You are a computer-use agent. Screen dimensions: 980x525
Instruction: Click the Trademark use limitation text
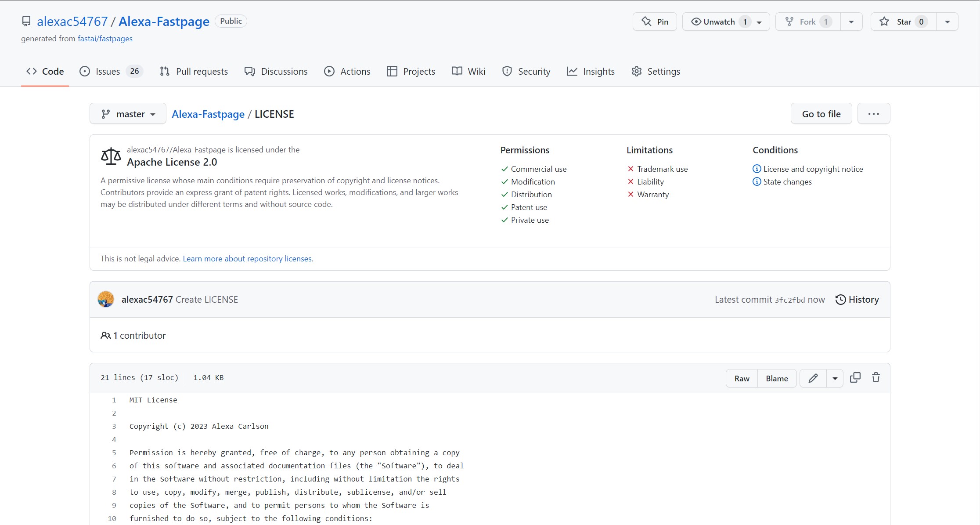point(662,169)
